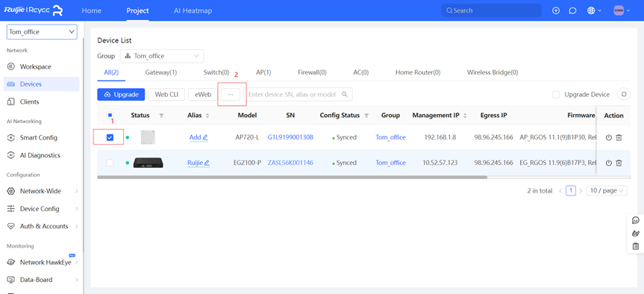Open the Workspace sidebar icon
The width and height of the screenshot is (644, 294).
(11, 66)
